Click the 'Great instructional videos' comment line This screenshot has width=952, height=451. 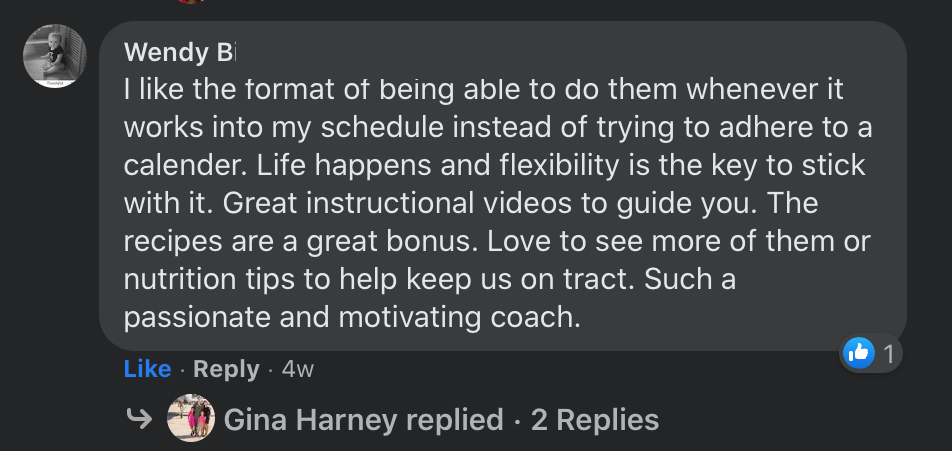click(x=471, y=203)
